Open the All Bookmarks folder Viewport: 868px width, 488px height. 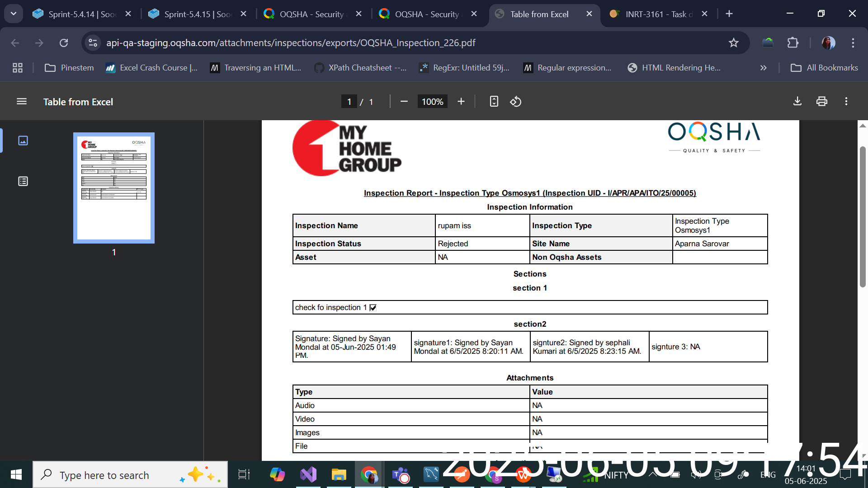[x=824, y=68]
